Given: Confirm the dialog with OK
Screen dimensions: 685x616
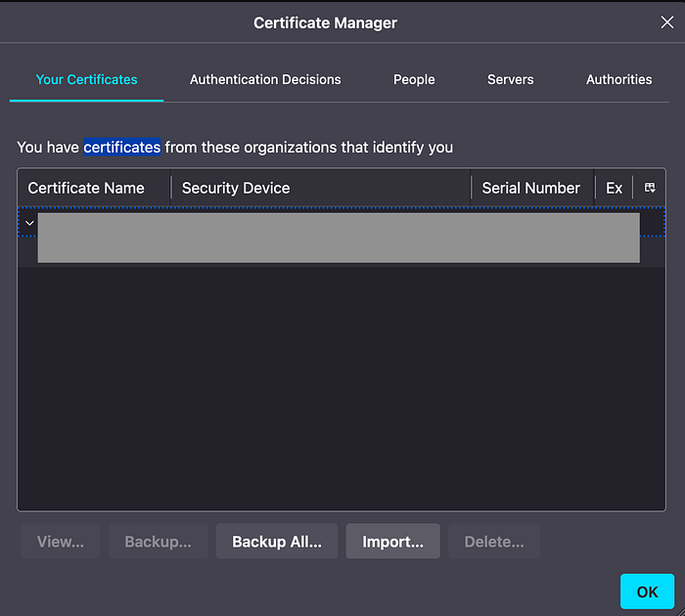Looking at the screenshot, I should (647, 592).
